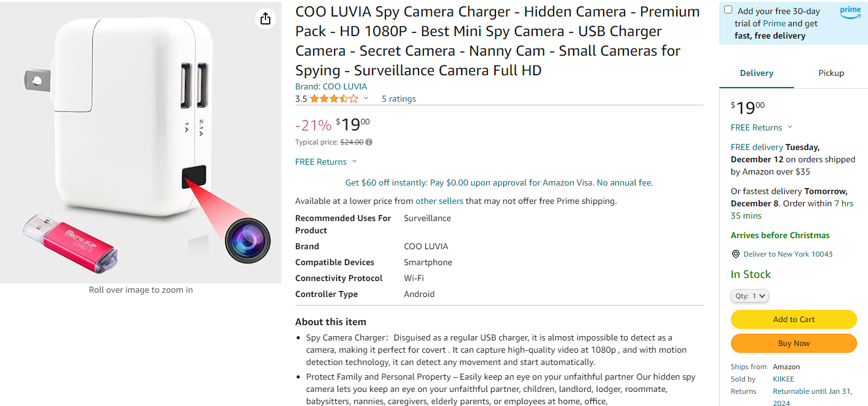This screenshot has height=406, width=868.
Task: Expand FREE Returns in the buy box
Action: click(761, 127)
